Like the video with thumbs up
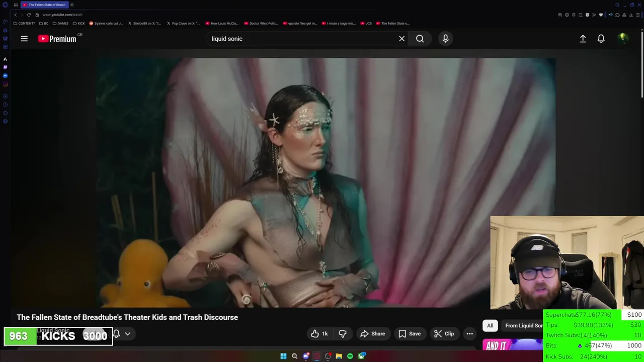The width and height of the screenshot is (644, 362). coord(319,334)
